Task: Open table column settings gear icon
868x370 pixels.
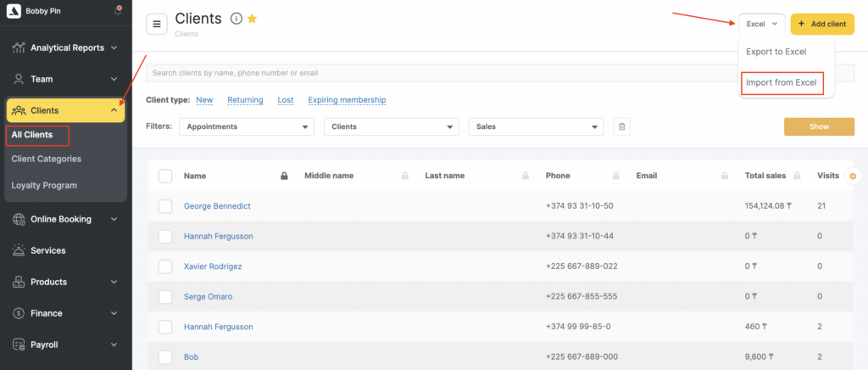Action: pyautogui.click(x=853, y=176)
